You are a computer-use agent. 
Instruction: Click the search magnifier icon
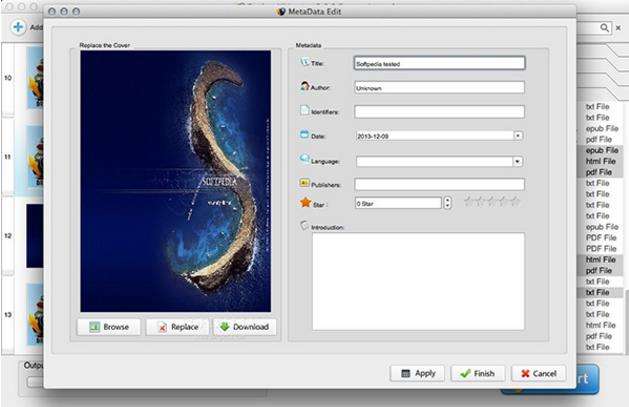[605, 28]
